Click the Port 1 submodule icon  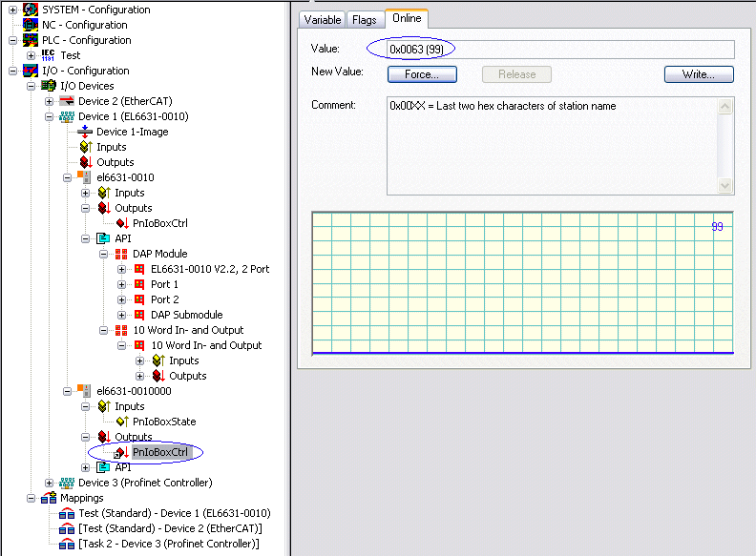coord(139,284)
